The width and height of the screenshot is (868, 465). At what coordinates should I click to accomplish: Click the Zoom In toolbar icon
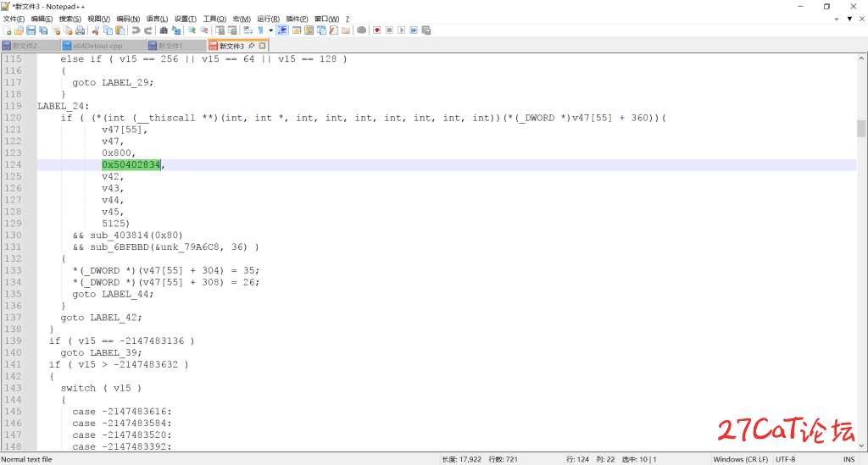pos(192,30)
